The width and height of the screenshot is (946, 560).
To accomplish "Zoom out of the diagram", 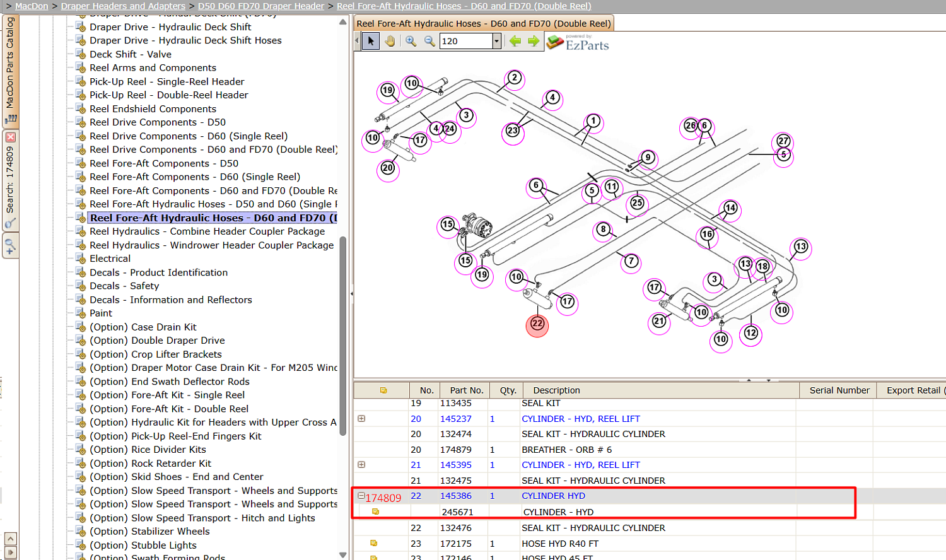I will coord(429,41).
